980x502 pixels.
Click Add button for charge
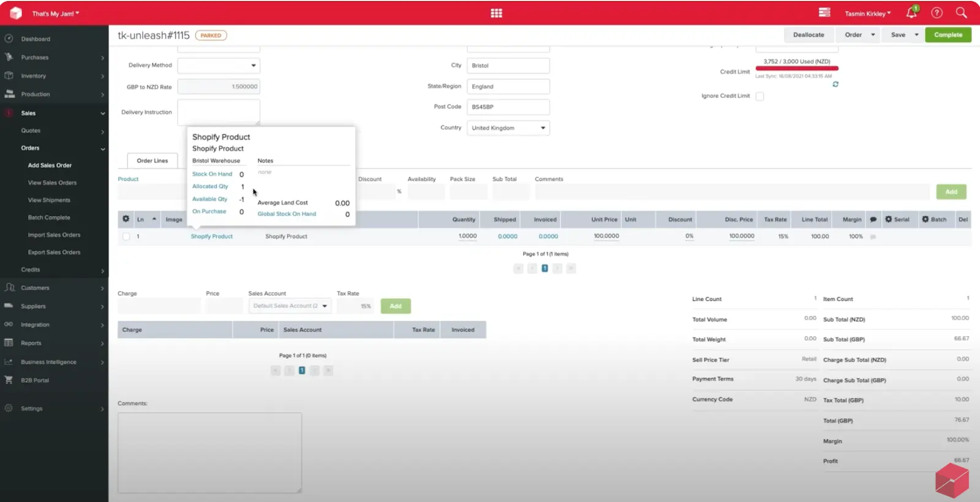tap(396, 306)
